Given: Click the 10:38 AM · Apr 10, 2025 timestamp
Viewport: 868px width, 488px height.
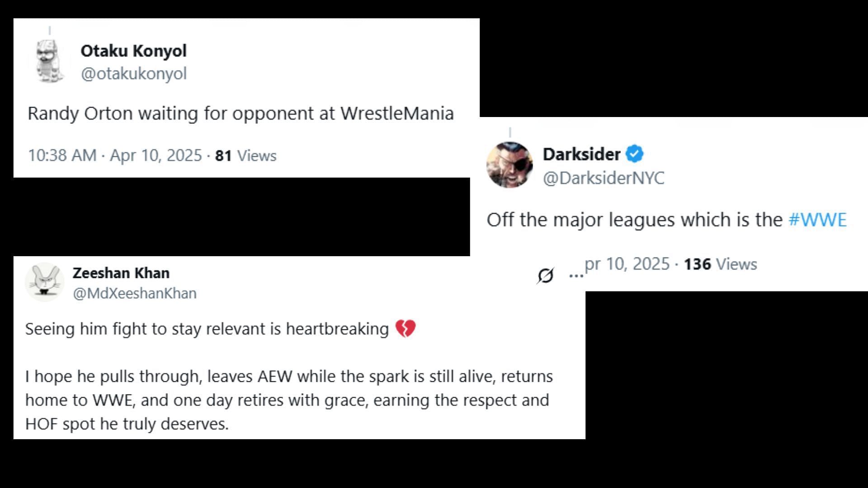Looking at the screenshot, I should click(115, 155).
